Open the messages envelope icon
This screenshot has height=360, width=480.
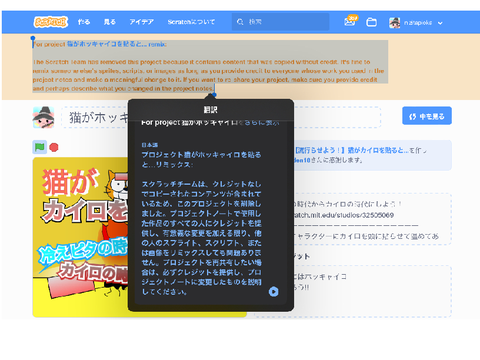coord(350,22)
